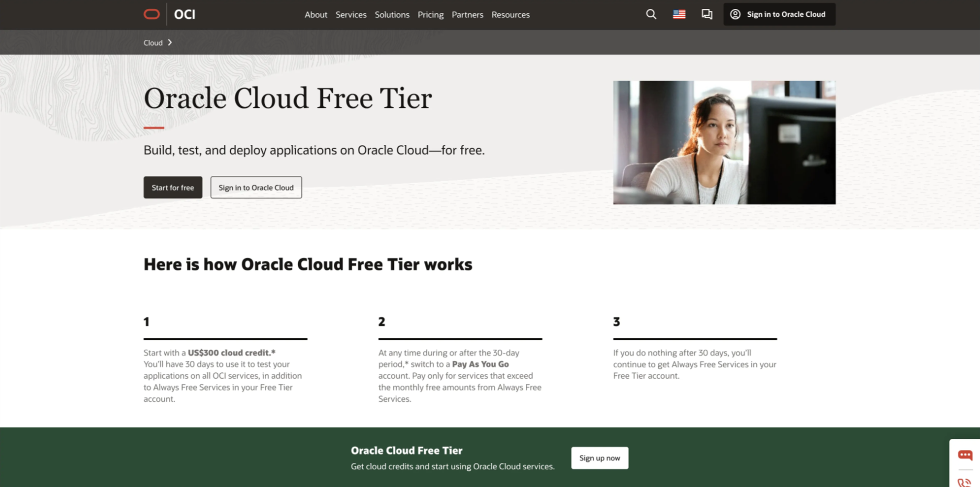Image resolution: width=980 pixels, height=487 pixels.
Task: Click the outlined Sign in to Oracle Cloud button
Action: pyautogui.click(x=256, y=187)
